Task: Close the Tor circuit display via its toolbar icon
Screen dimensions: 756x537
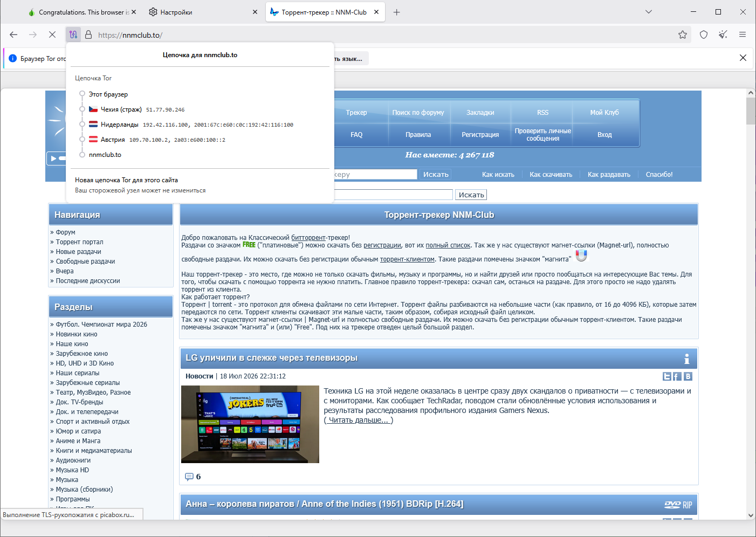Action: tap(73, 35)
